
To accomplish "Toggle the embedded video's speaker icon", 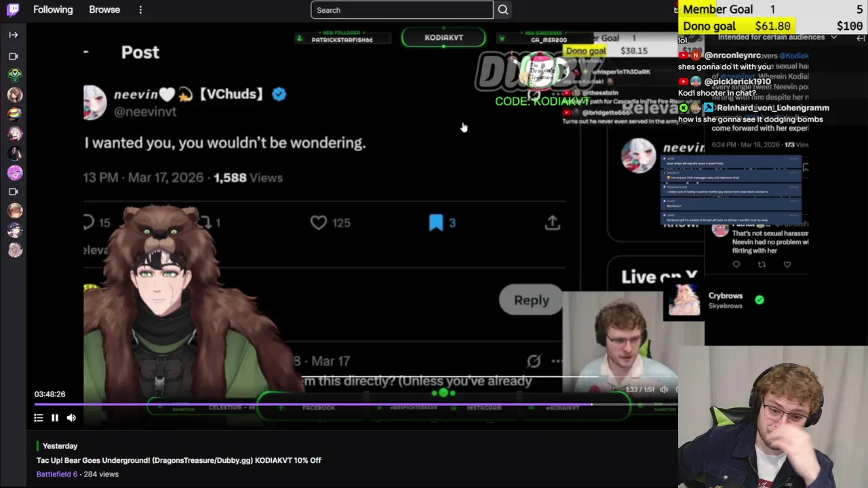I will click(x=664, y=390).
